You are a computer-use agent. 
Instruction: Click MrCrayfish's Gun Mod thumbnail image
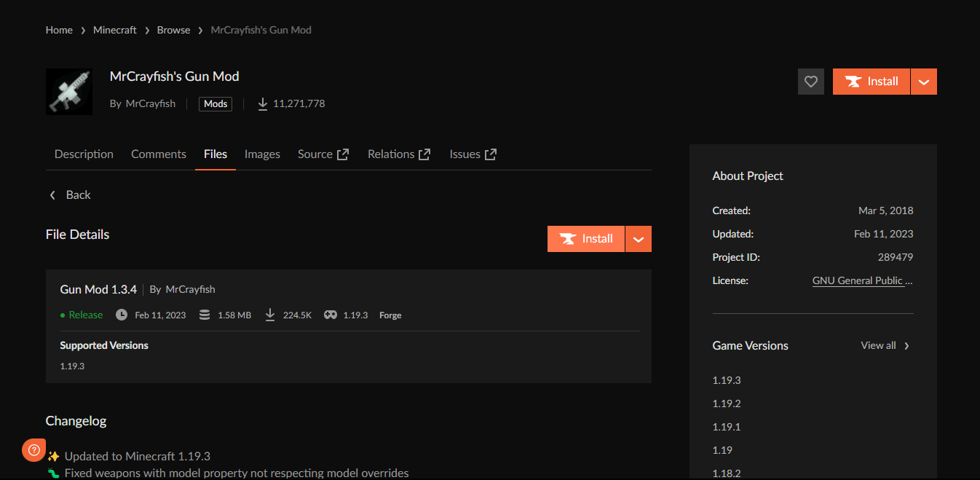[x=69, y=92]
